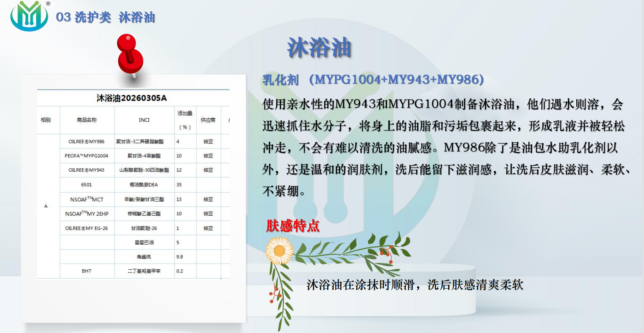Click the INCI cell "椰油酰胺DEA"
644x333 pixels.
(x=144, y=185)
